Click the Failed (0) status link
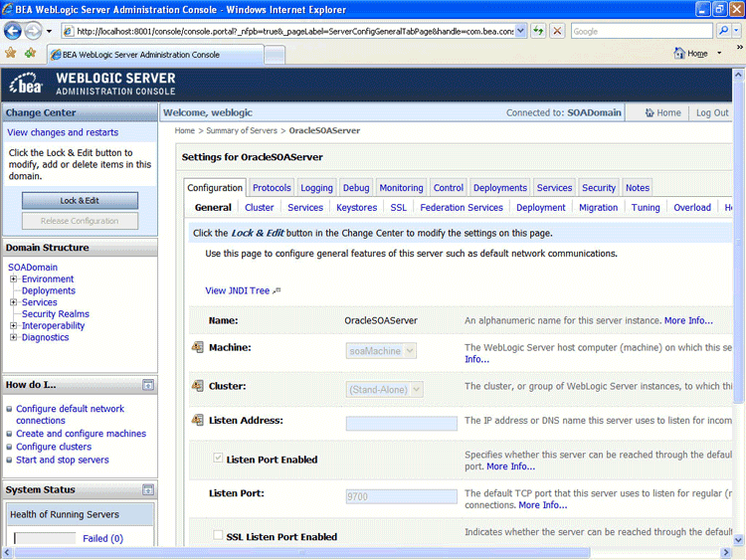 pyautogui.click(x=102, y=538)
